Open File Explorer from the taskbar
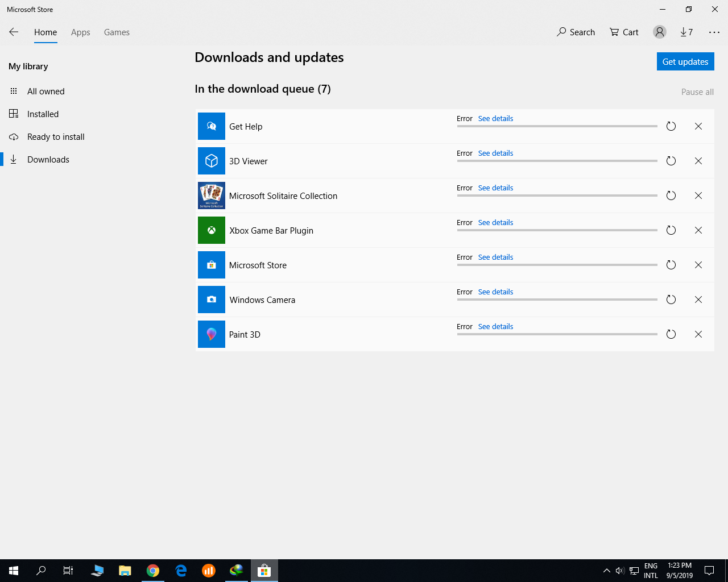 click(x=125, y=571)
